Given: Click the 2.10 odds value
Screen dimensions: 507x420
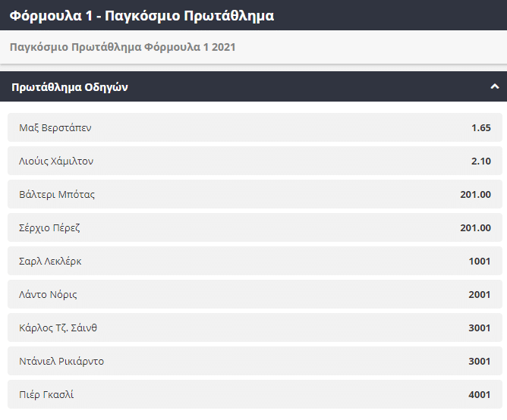Looking at the screenshot, I should click(x=481, y=161).
